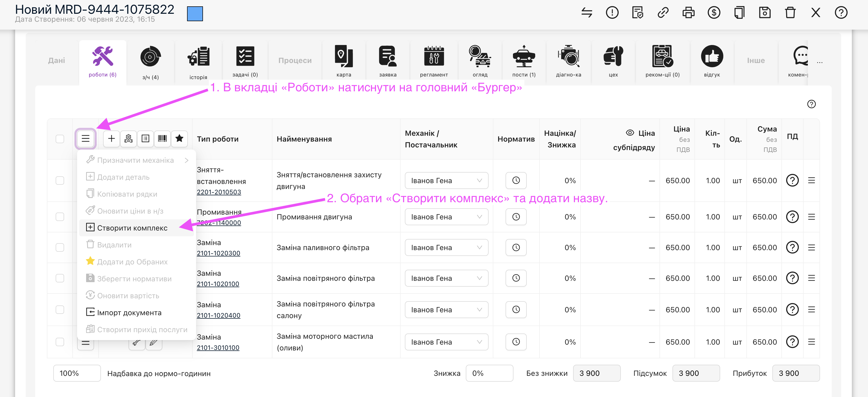This screenshot has width=868, height=397.
Task: Choose Створити комплекс from menu
Action: (136, 228)
